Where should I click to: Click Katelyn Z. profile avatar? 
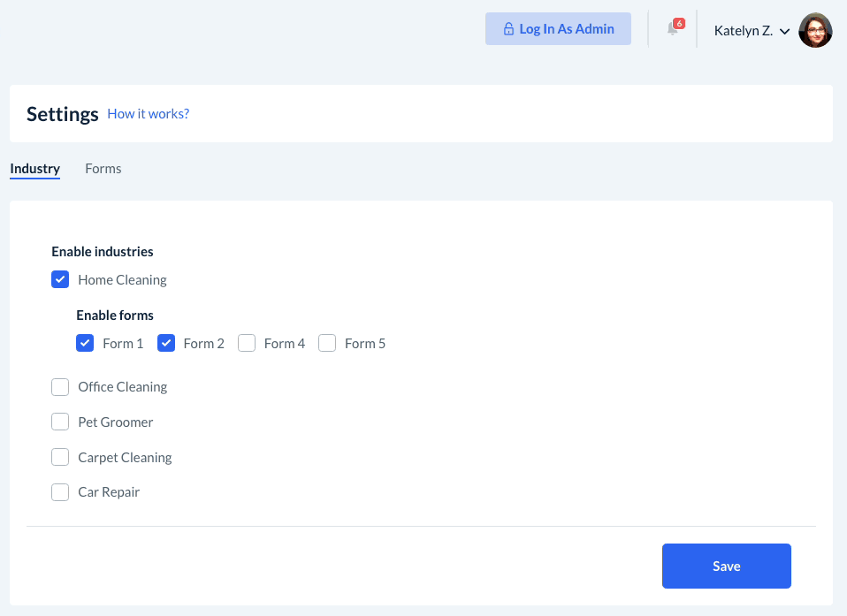coord(815,30)
